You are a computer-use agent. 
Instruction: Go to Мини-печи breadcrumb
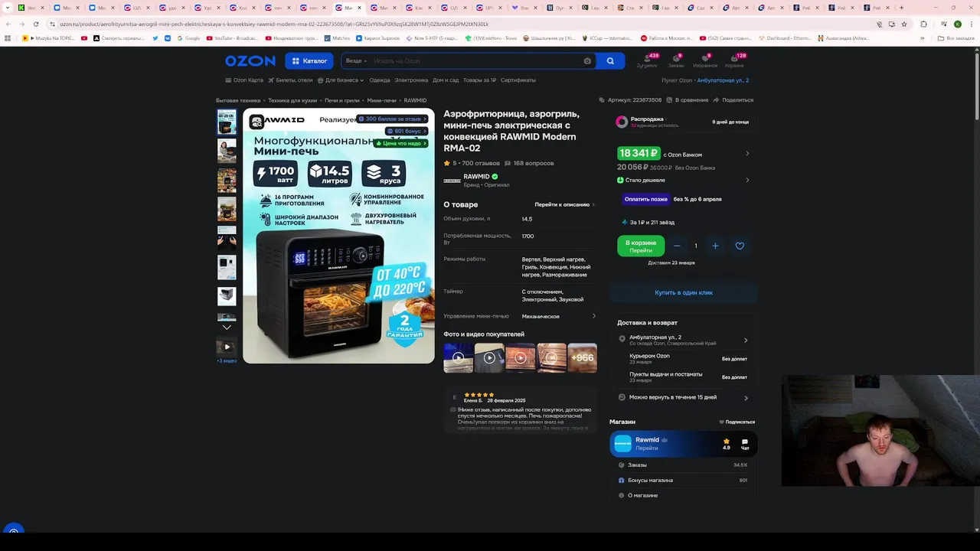[x=381, y=100]
